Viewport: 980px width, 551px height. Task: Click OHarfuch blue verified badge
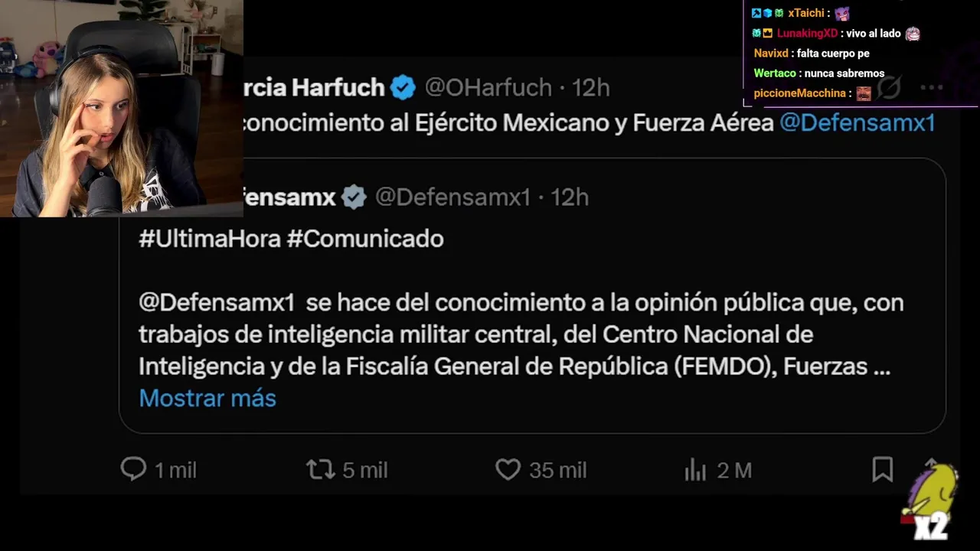(403, 88)
